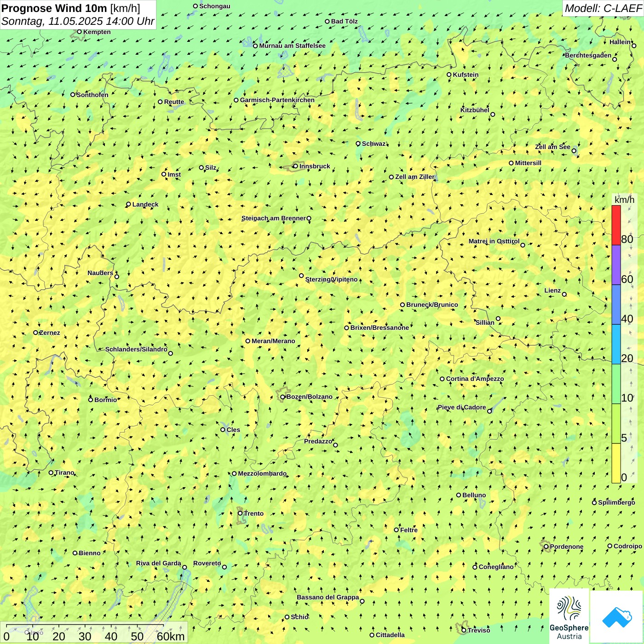Screen dimensions: 644x644
Task: Click the Treviso label
Action: click(x=478, y=630)
